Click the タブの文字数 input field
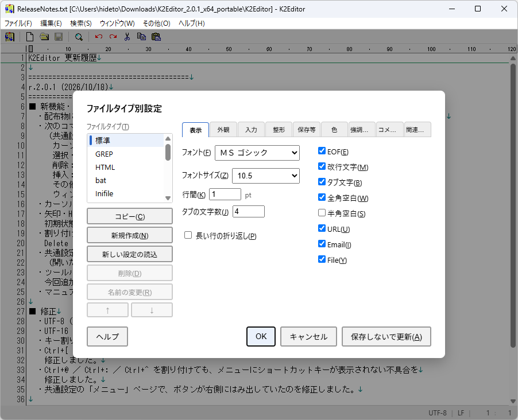The width and height of the screenshot is (518, 420). [249, 211]
